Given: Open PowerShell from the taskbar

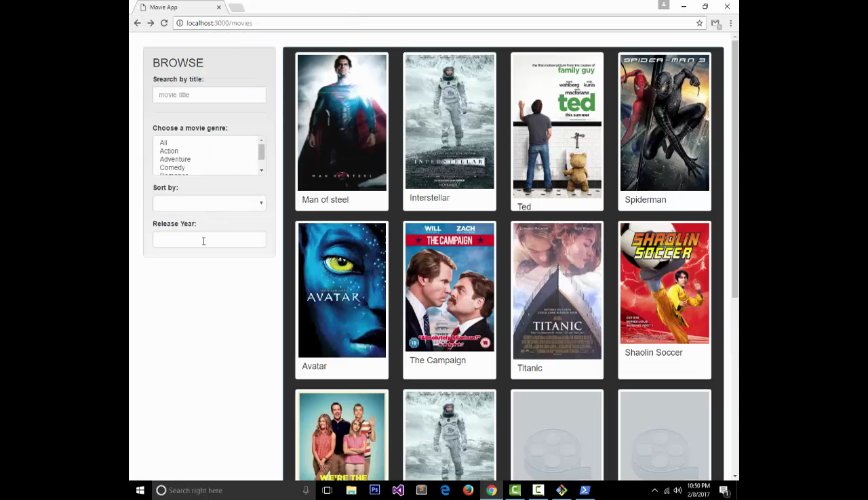Looking at the screenshot, I should (x=585, y=491).
